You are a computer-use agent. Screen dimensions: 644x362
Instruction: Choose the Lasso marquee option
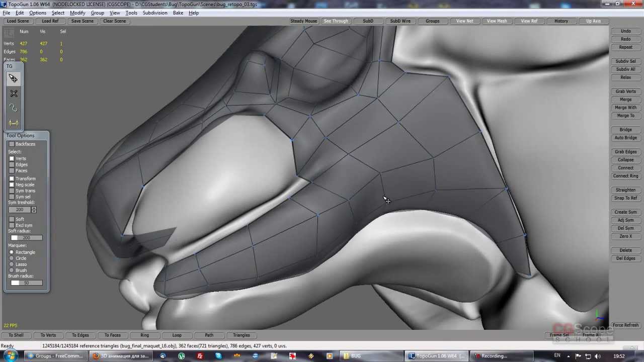pyautogui.click(x=12, y=264)
